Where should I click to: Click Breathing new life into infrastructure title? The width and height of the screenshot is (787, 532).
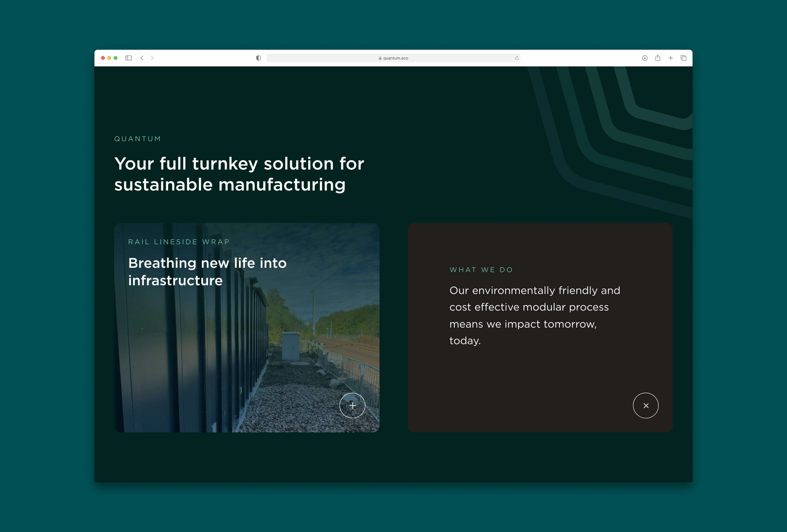207,271
